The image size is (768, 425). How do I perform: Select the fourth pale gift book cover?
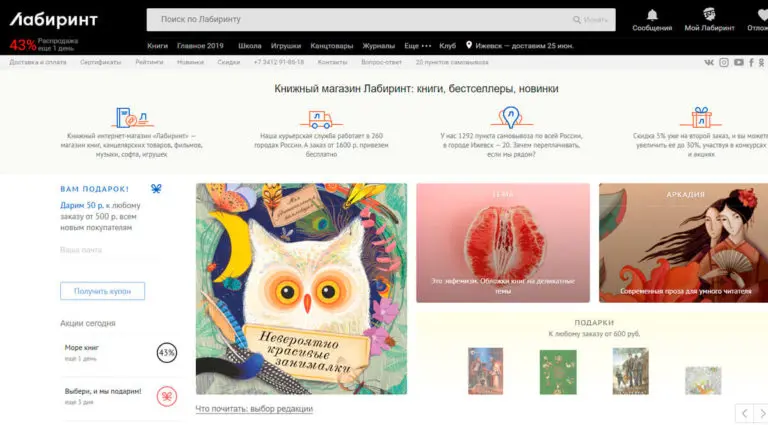click(703, 380)
